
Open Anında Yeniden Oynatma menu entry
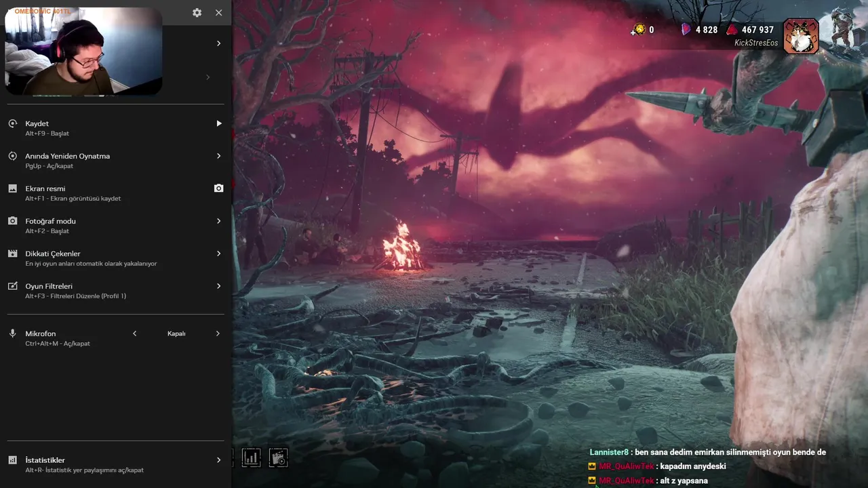(x=115, y=161)
